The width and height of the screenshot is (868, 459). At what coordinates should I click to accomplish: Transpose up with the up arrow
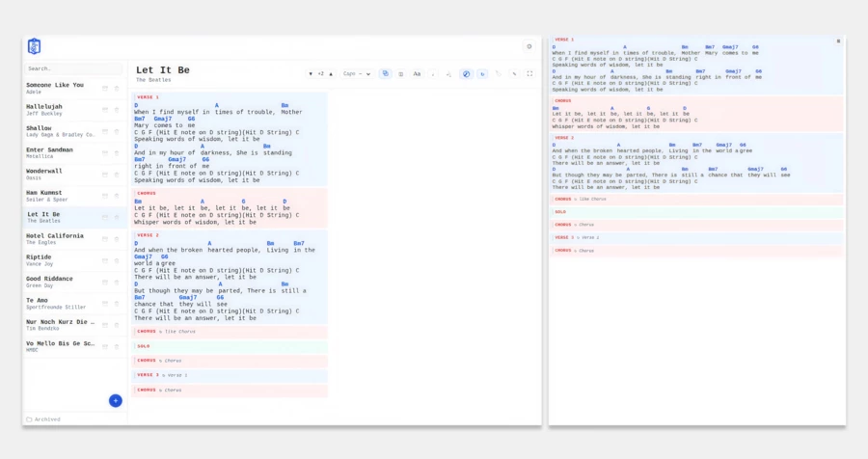tap(331, 73)
